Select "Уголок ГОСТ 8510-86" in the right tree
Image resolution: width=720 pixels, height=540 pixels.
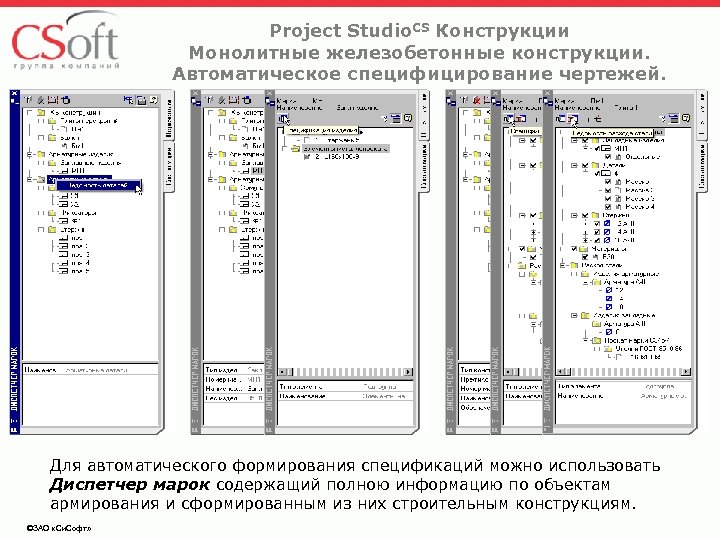click(x=648, y=349)
